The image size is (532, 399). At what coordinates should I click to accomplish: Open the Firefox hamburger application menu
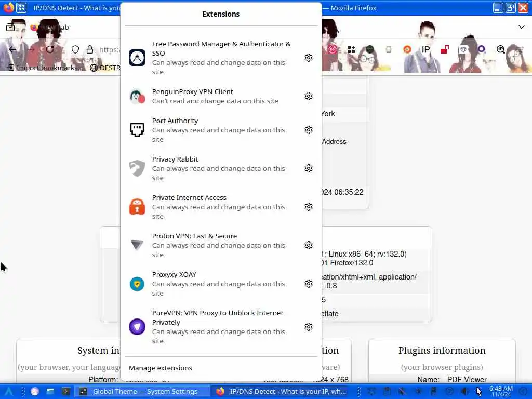click(x=520, y=49)
